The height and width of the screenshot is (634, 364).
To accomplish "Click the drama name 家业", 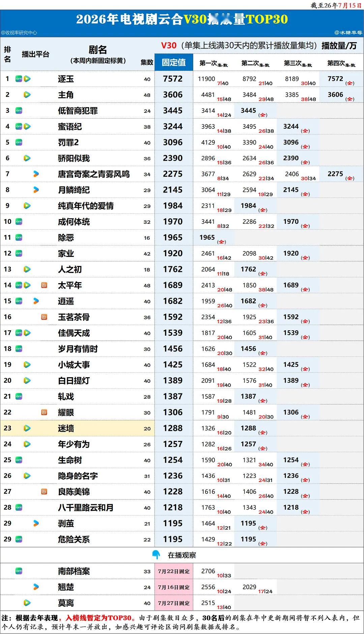I will tap(66, 253).
